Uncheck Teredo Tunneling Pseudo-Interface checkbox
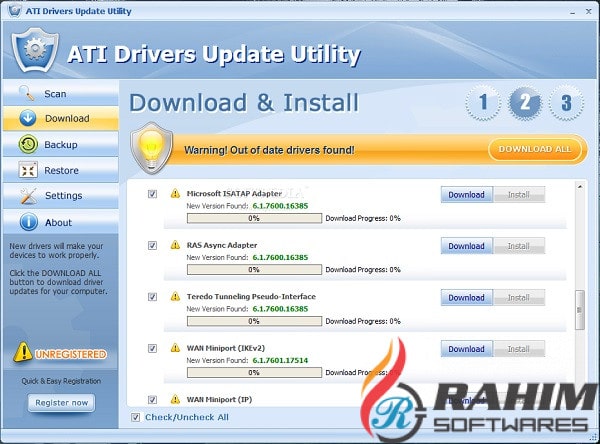Image resolution: width=600 pixels, height=444 pixels. [x=152, y=297]
